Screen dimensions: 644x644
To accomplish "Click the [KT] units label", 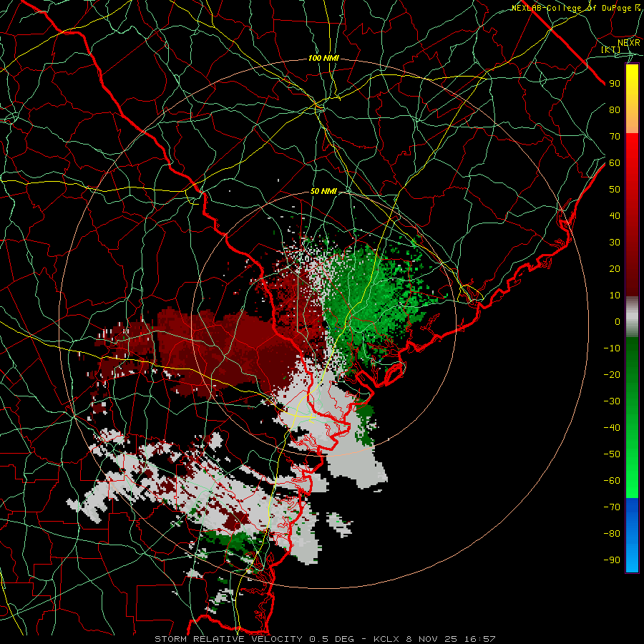I will 611,49.
